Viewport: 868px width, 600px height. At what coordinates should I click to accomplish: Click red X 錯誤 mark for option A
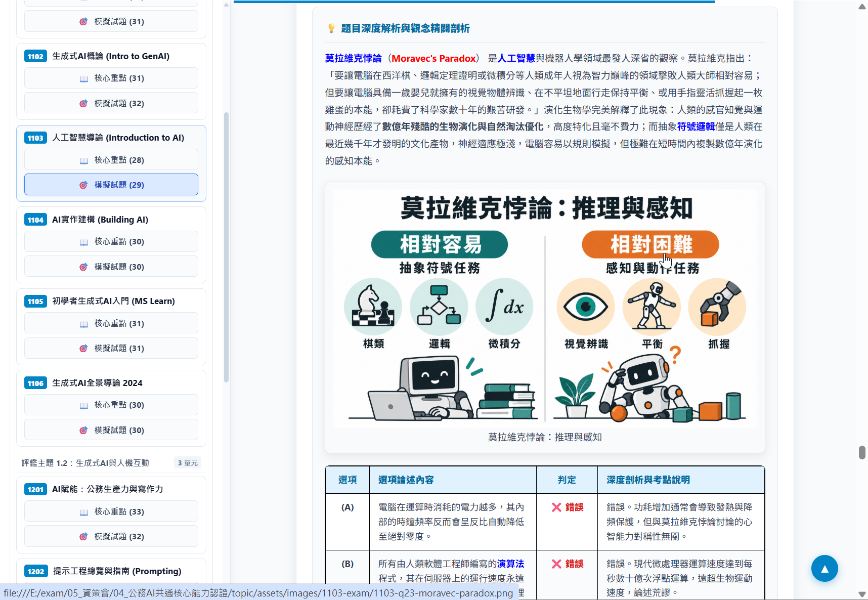(x=567, y=507)
